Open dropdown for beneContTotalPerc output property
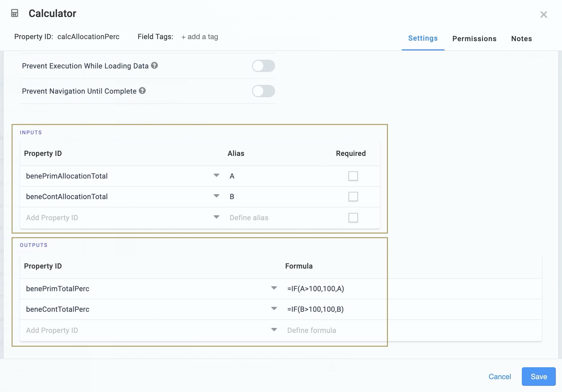 pyautogui.click(x=274, y=309)
